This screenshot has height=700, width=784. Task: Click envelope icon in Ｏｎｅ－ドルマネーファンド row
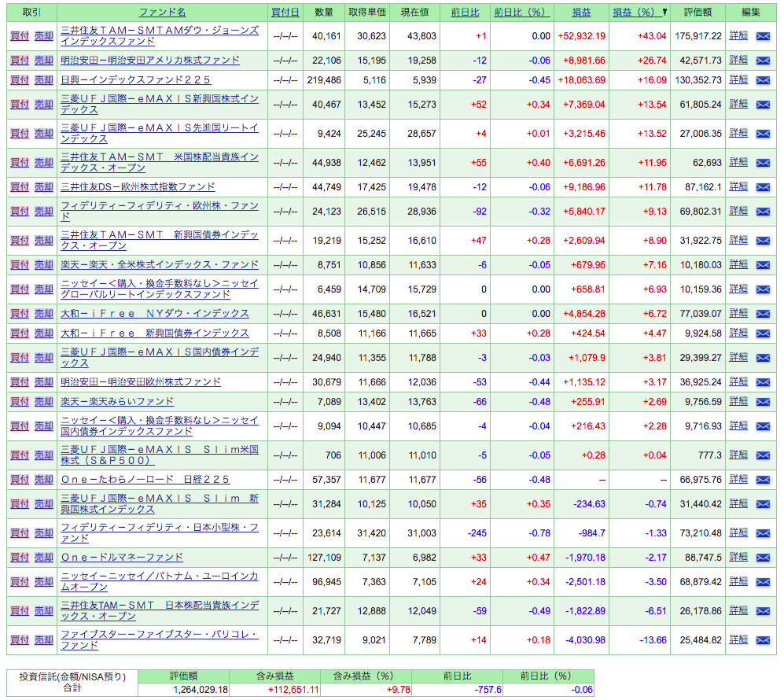tap(763, 558)
